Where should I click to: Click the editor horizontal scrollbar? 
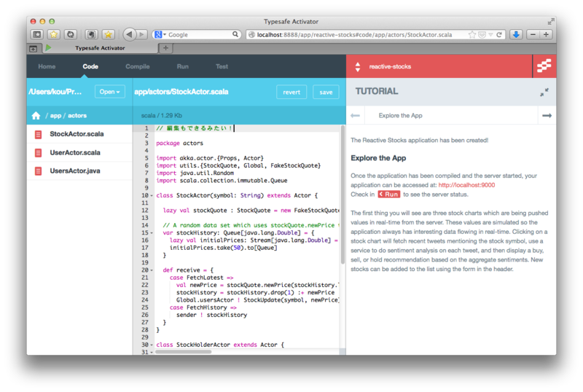point(184,351)
